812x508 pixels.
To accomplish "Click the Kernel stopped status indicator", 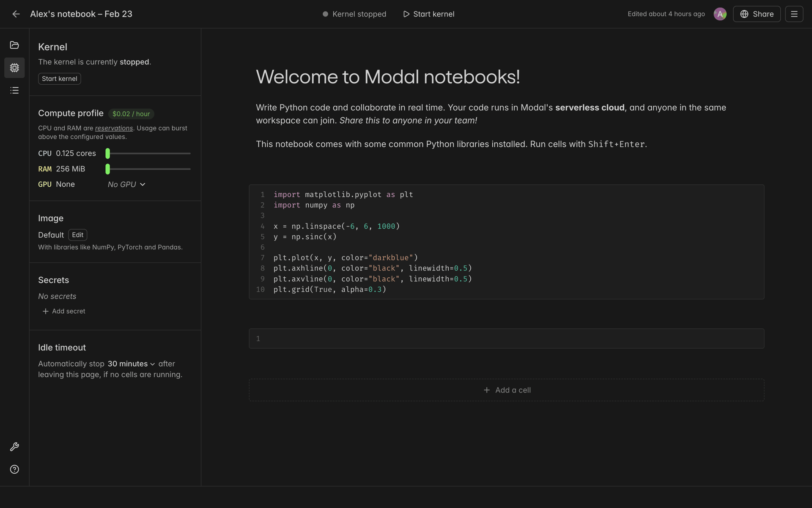I will 354,14.
